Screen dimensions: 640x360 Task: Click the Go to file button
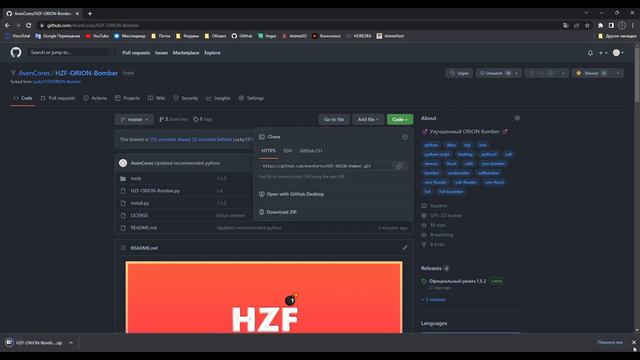334,120
